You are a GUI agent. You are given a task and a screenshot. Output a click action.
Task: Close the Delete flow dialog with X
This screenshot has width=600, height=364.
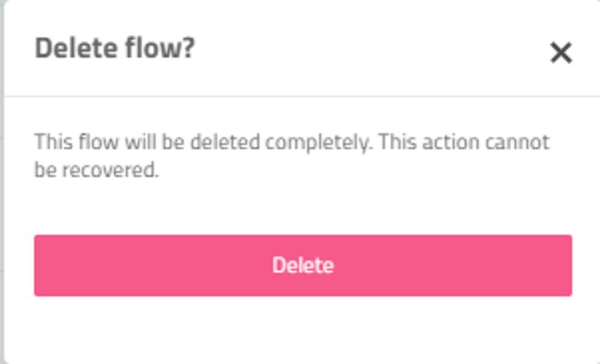point(561,53)
